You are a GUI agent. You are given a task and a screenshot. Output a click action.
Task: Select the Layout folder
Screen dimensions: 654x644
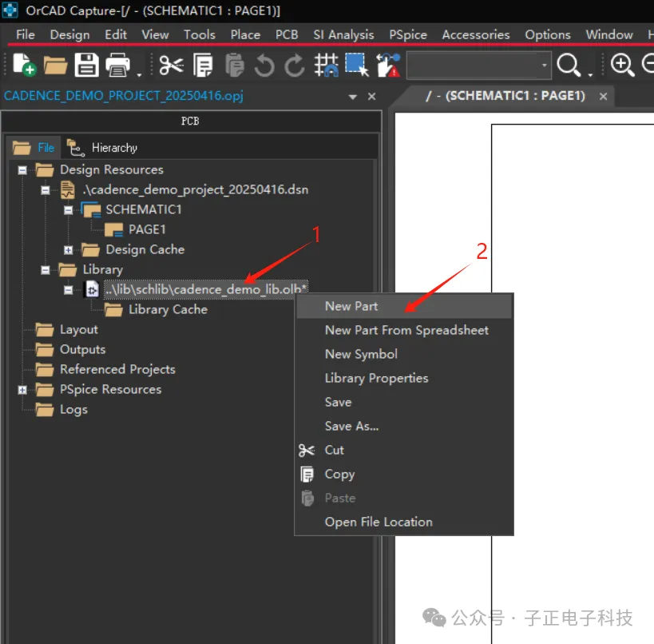click(x=79, y=330)
